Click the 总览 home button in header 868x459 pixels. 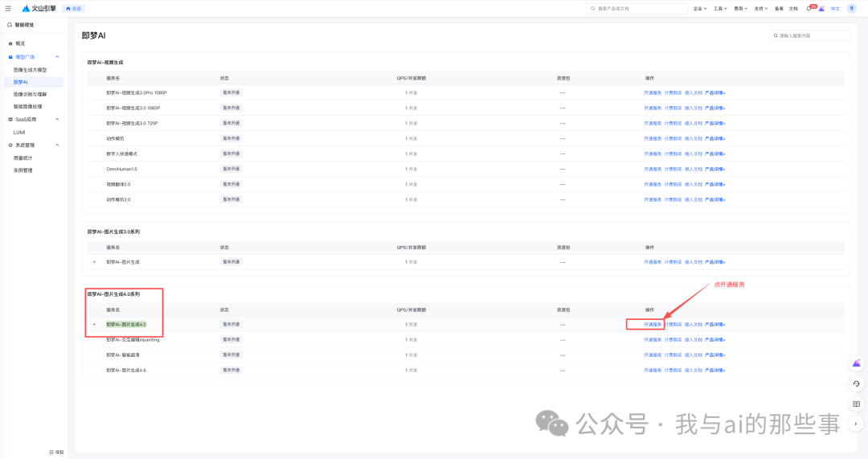point(74,8)
